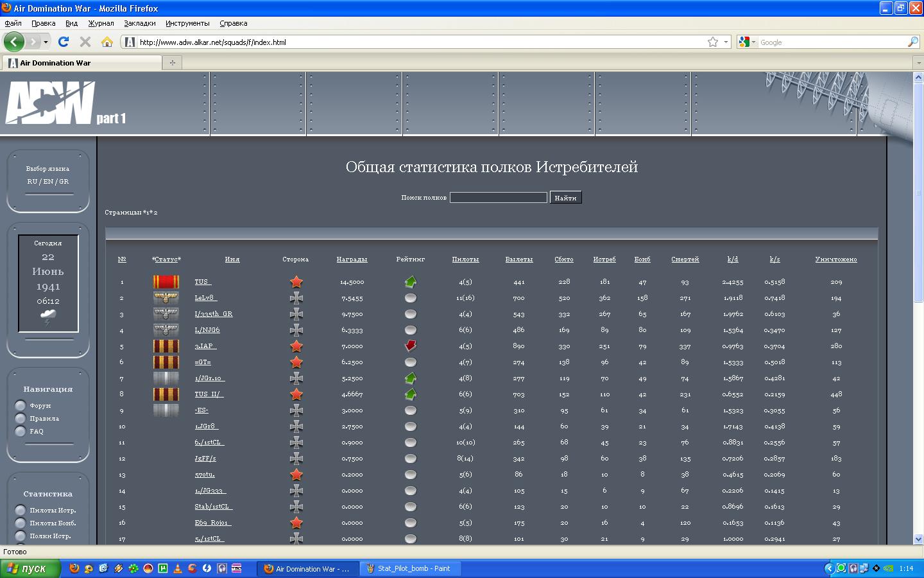The width and height of the screenshot is (924, 578).
Task: Select the Пилоты Истр. statistics bullet
Action: coord(21,510)
